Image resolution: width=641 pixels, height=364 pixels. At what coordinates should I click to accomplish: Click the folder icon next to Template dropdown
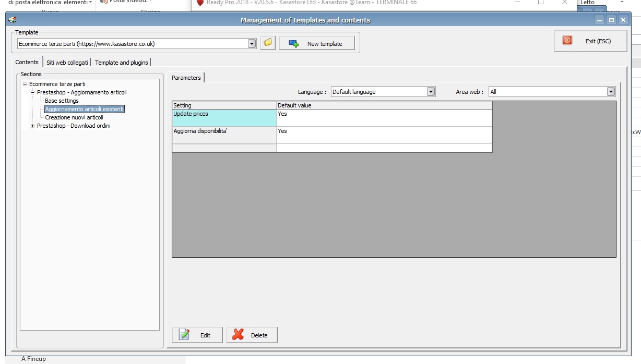coord(268,43)
